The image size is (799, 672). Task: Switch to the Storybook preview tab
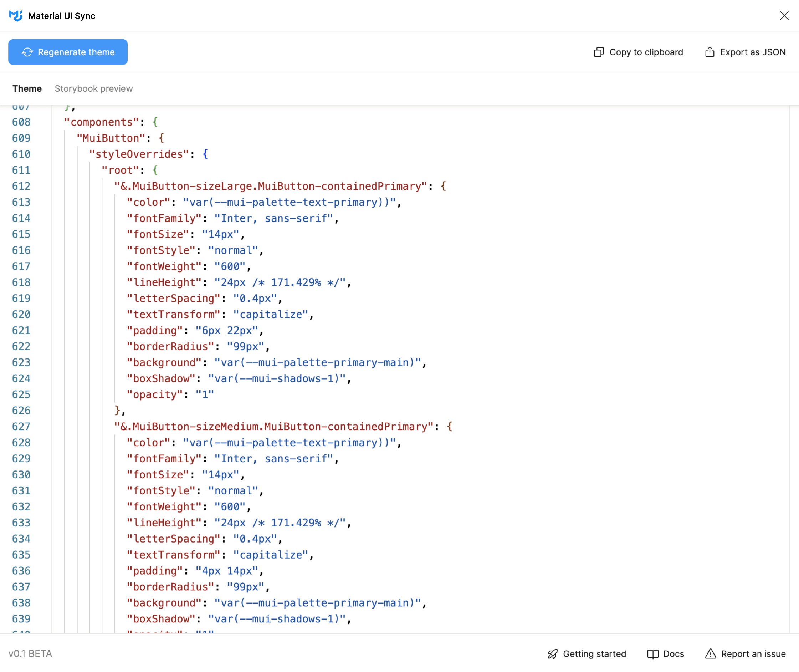93,88
